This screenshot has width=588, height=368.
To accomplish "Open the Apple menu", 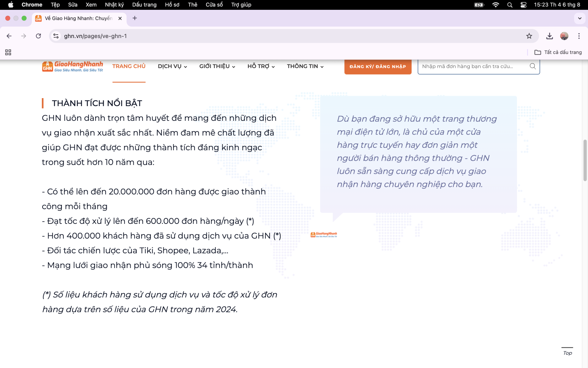I will [x=11, y=5].
